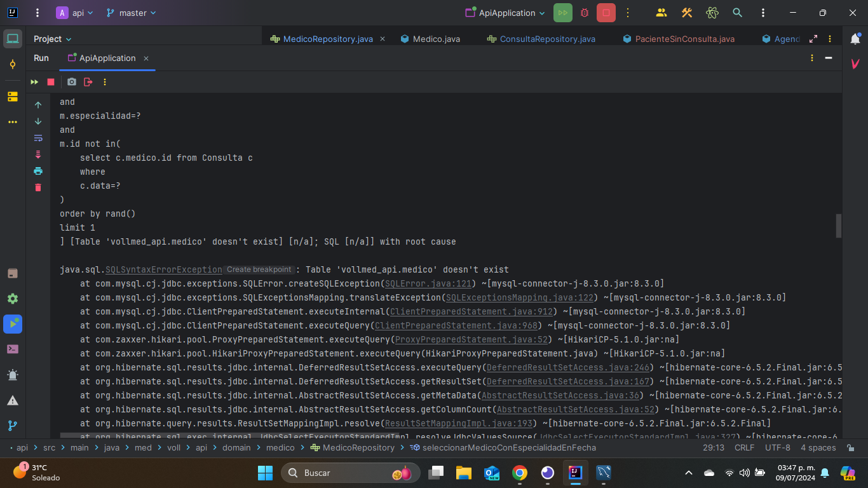This screenshot has width=868, height=488.
Task: Click the green Rerun button in title bar
Action: (562, 13)
